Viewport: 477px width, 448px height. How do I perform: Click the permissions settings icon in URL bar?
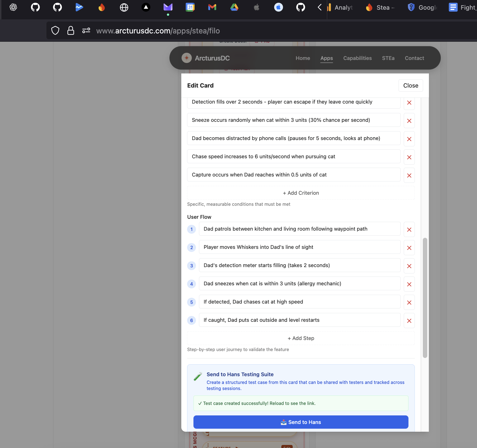point(86,31)
